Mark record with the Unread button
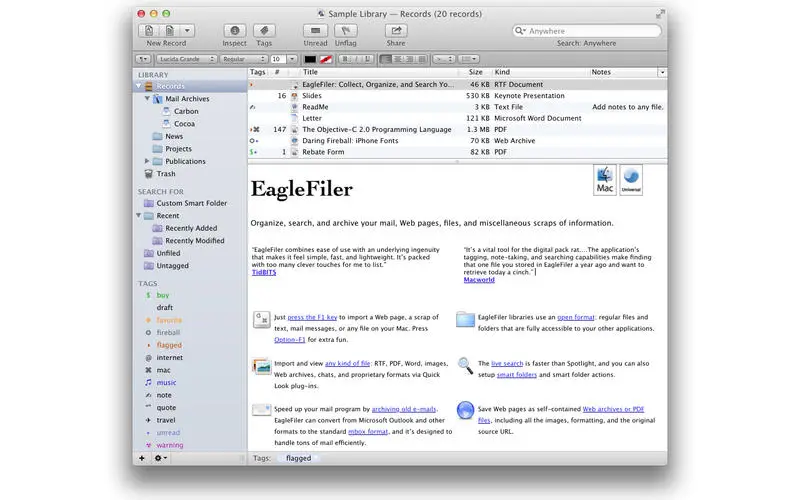This screenshot has height=500, width=800. pyautogui.click(x=315, y=31)
